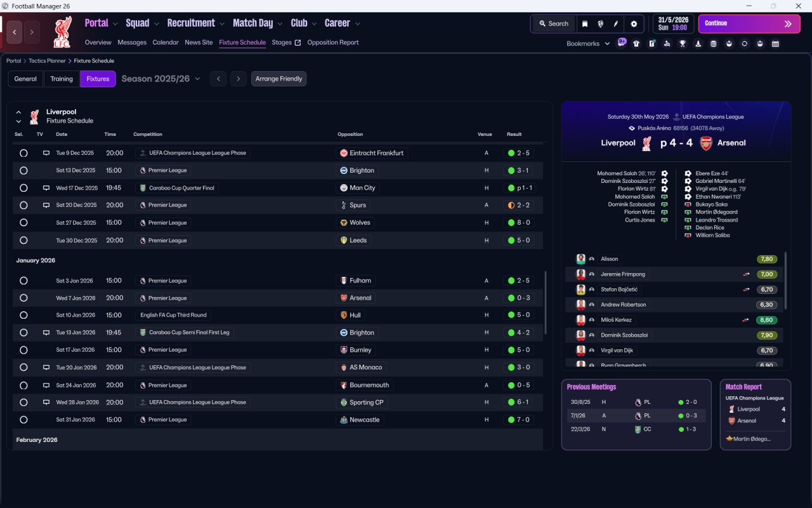
Task: Click the trophy icon bookmark shortcut
Action: click(x=683, y=44)
